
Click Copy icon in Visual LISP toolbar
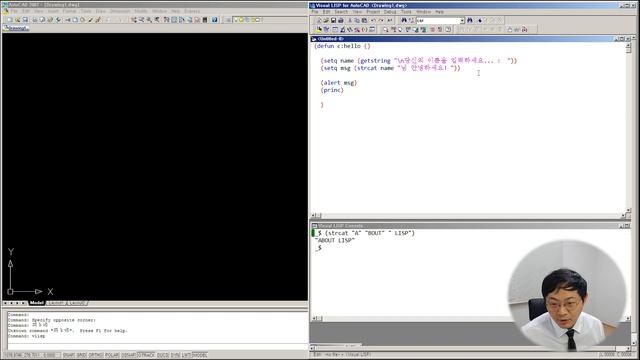click(x=357, y=20)
